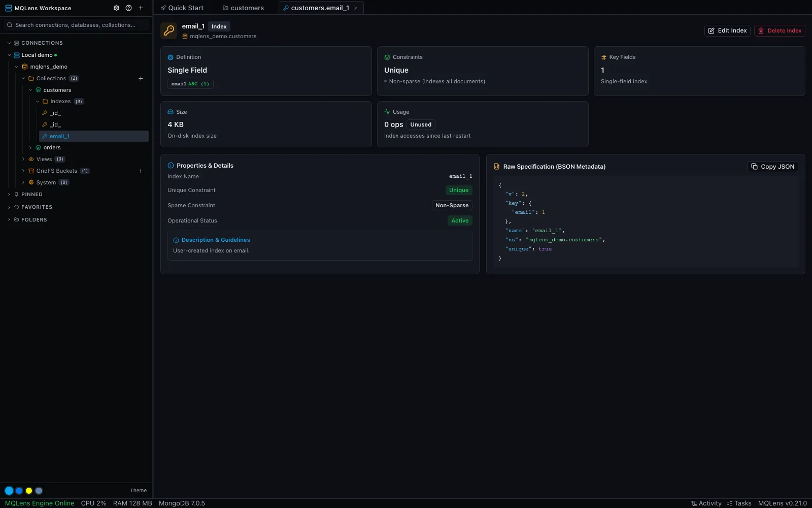Focus the search connections input field
Viewport: 812px width, 508px height.
[76, 25]
